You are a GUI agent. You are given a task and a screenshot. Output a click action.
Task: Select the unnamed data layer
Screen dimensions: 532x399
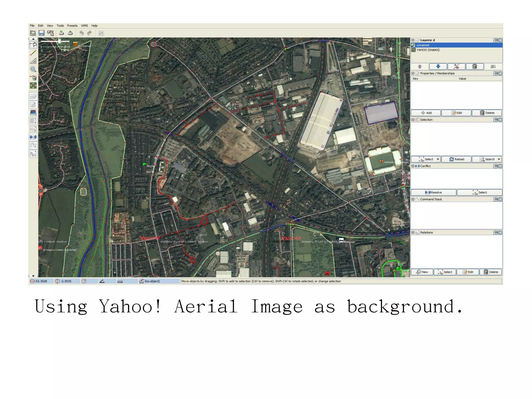pos(456,45)
